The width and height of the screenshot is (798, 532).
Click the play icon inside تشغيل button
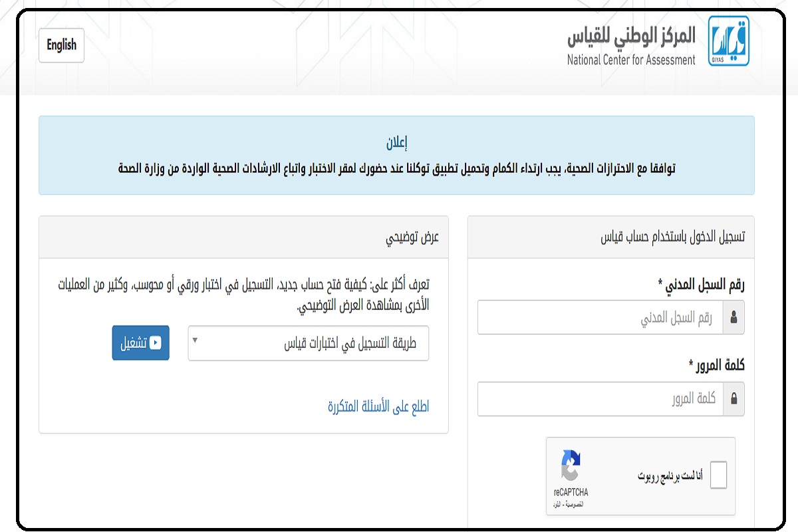click(x=155, y=343)
